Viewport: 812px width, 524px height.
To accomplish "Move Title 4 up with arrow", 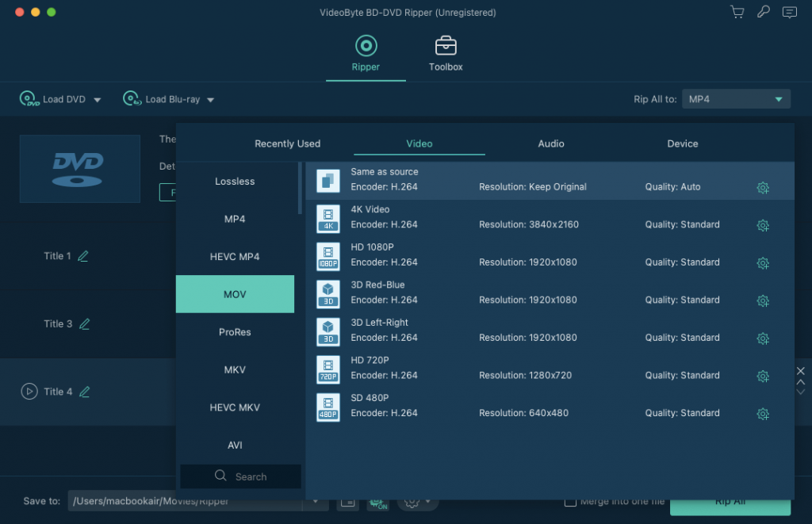I will pyautogui.click(x=801, y=381).
